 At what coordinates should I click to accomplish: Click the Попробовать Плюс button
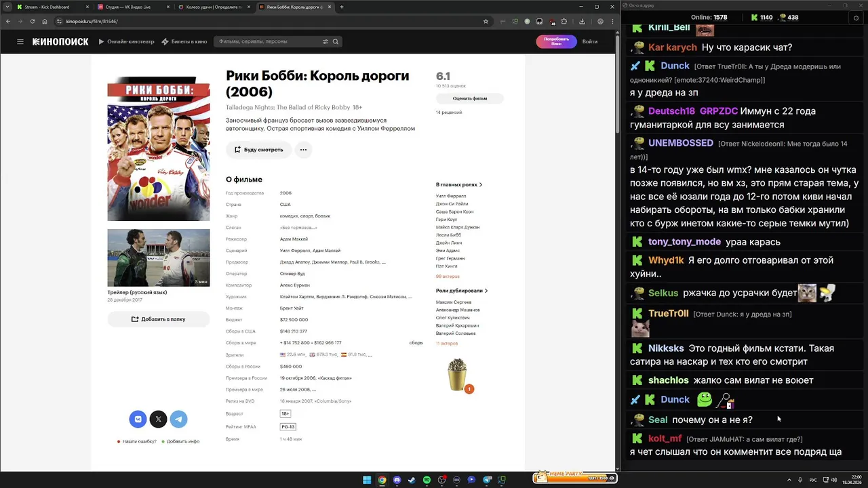point(556,41)
